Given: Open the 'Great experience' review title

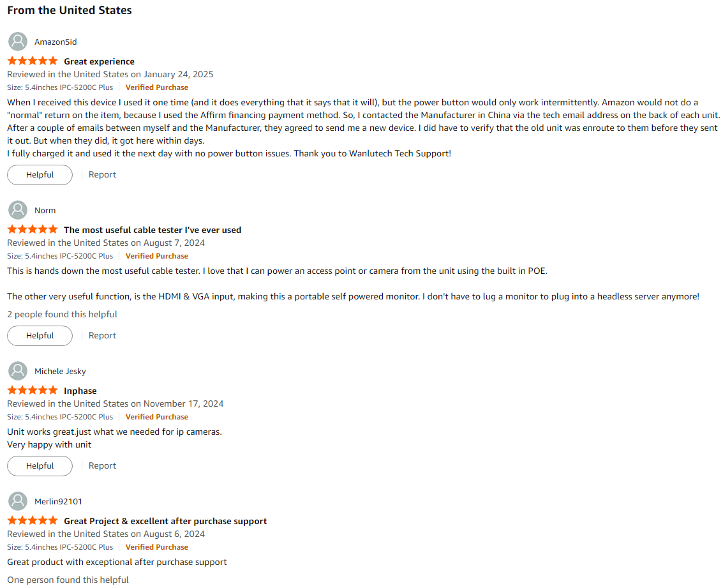Looking at the screenshot, I should pyautogui.click(x=99, y=61).
